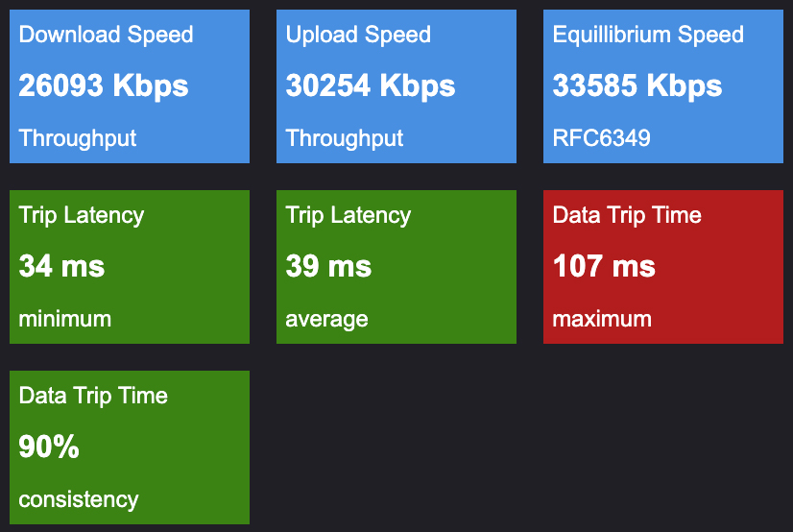The image size is (793, 532).
Task: Select the 33585 Kbps reading
Action: coord(637,85)
